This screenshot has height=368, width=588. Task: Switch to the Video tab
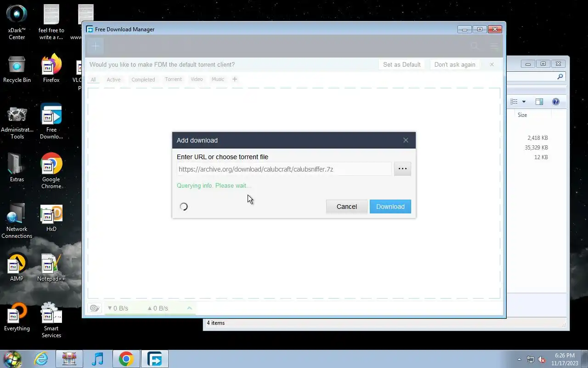(x=197, y=79)
